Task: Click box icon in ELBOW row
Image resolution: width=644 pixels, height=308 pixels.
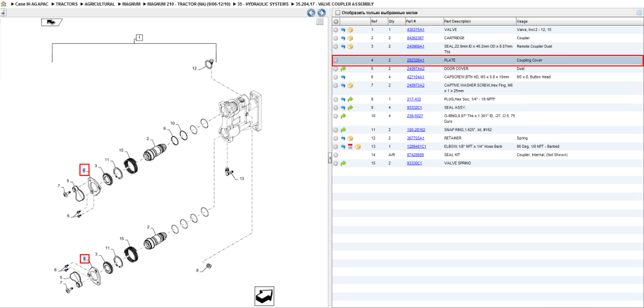Action: coord(357,147)
